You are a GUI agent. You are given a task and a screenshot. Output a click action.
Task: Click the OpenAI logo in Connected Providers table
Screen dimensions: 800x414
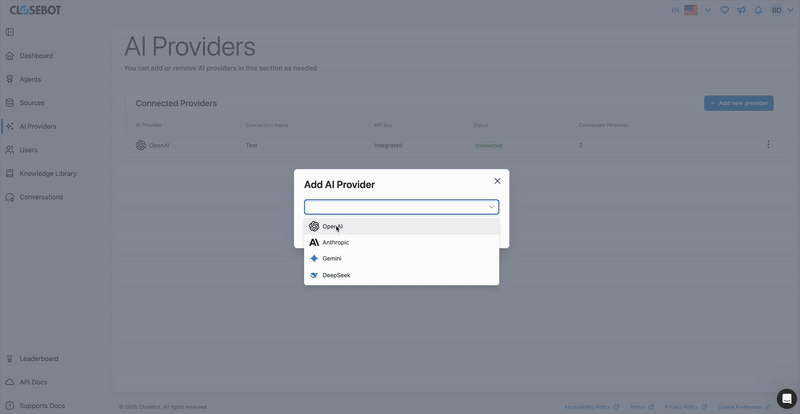click(141, 145)
